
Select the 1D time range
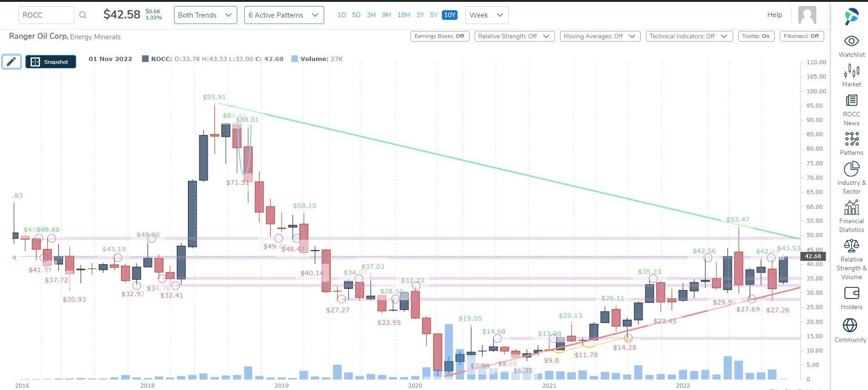click(342, 15)
